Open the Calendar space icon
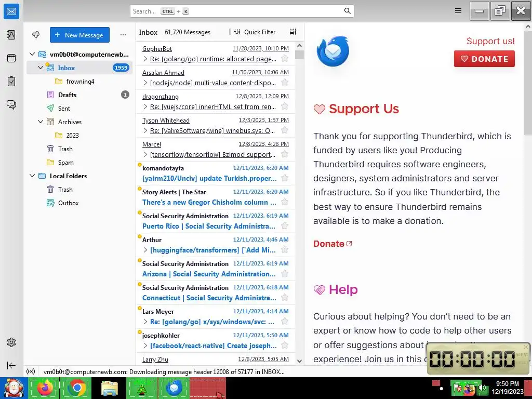Viewport: 532px width, 399px height. (x=11, y=58)
